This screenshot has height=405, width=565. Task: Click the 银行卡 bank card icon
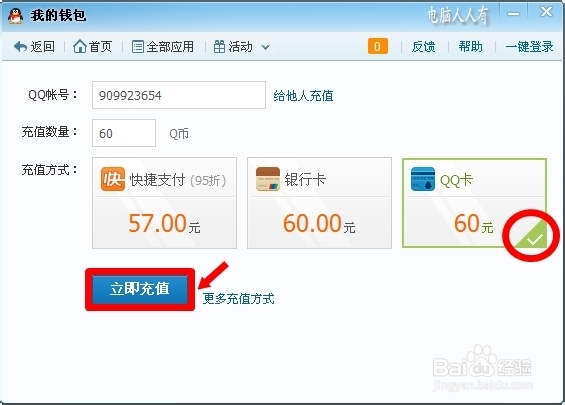[x=268, y=179]
